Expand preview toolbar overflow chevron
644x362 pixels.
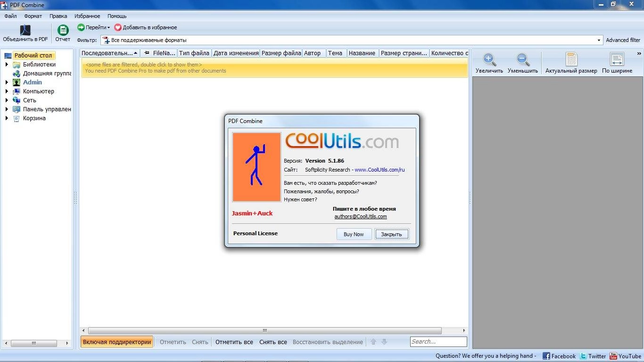(x=639, y=53)
